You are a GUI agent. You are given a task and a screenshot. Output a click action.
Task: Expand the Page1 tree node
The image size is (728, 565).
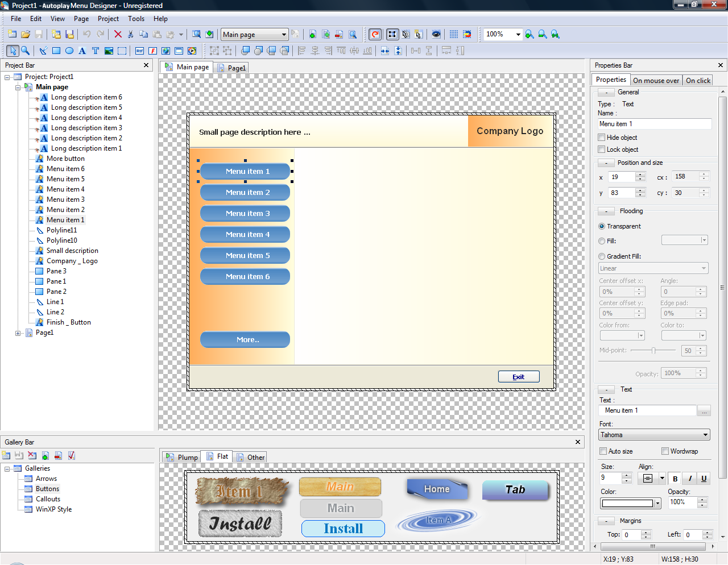(x=18, y=333)
